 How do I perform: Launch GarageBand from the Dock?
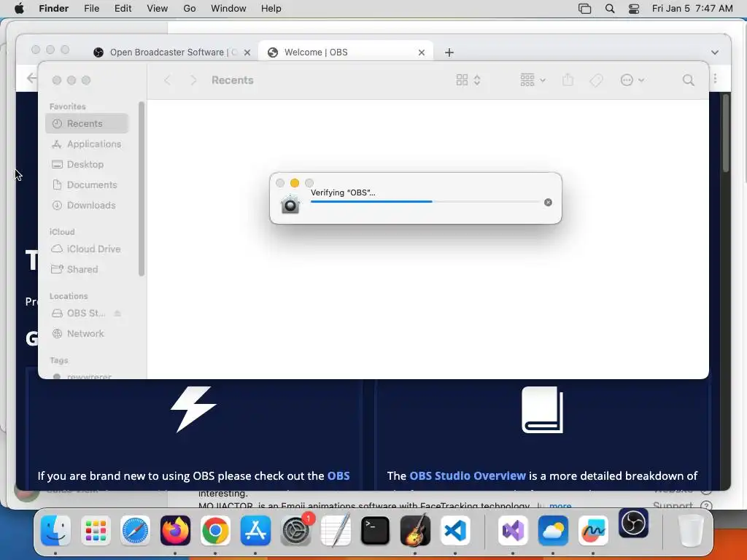pos(415,531)
